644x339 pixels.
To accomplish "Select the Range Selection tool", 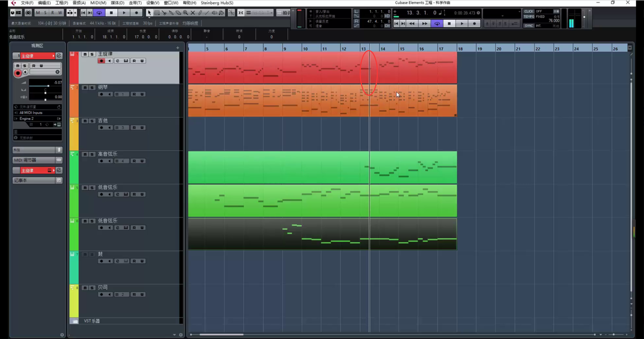I will [156, 13].
